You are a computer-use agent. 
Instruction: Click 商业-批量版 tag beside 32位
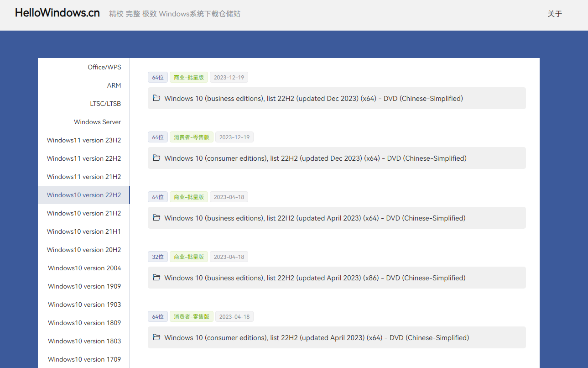[189, 257]
